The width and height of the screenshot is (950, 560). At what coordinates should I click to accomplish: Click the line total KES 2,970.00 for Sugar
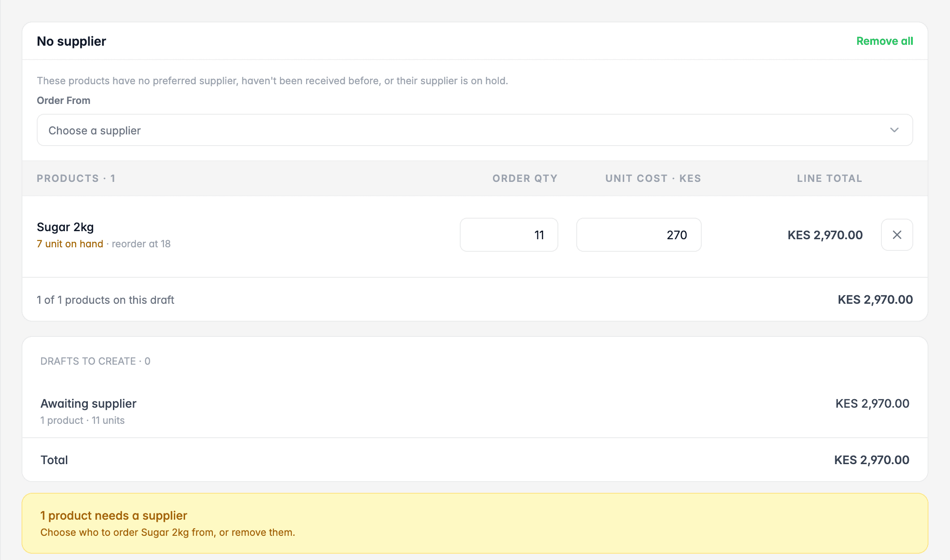[x=825, y=235]
